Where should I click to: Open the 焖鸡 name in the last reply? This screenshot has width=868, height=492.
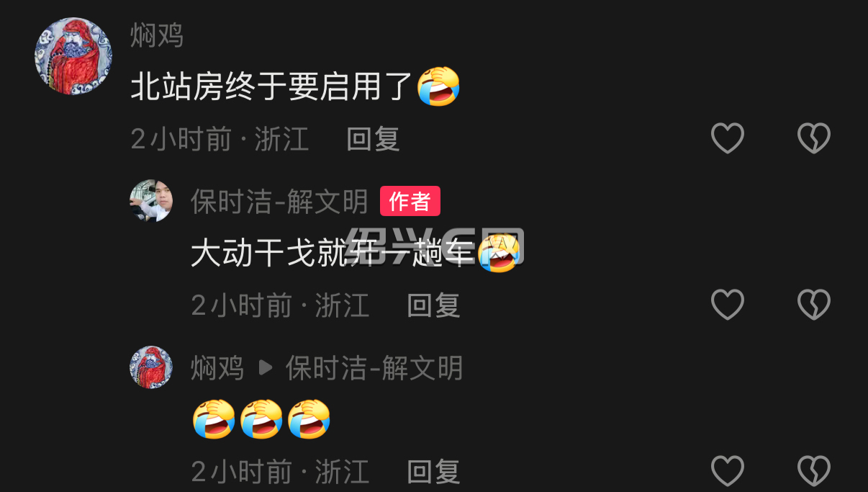(217, 368)
